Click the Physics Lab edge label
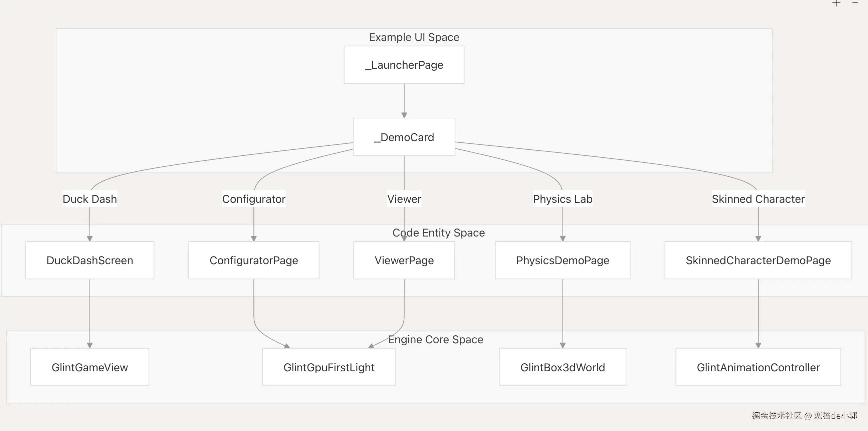 (563, 199)
